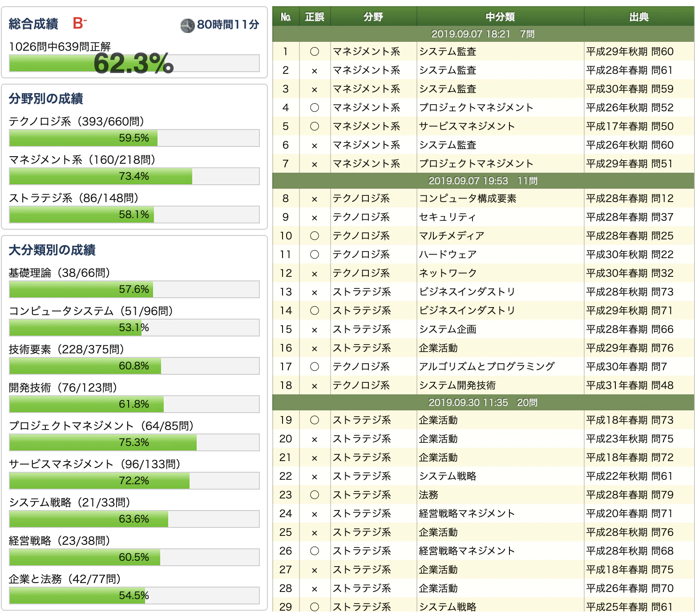
Task: Click the 総合成績 heading
Action: click(x=33, y=24)
